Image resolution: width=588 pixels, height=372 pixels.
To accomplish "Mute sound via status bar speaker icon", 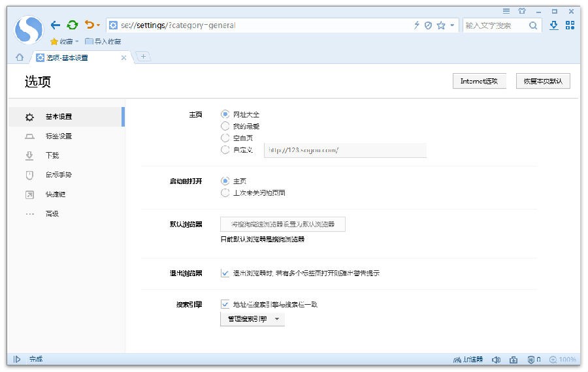I will [x=496, y=360].
